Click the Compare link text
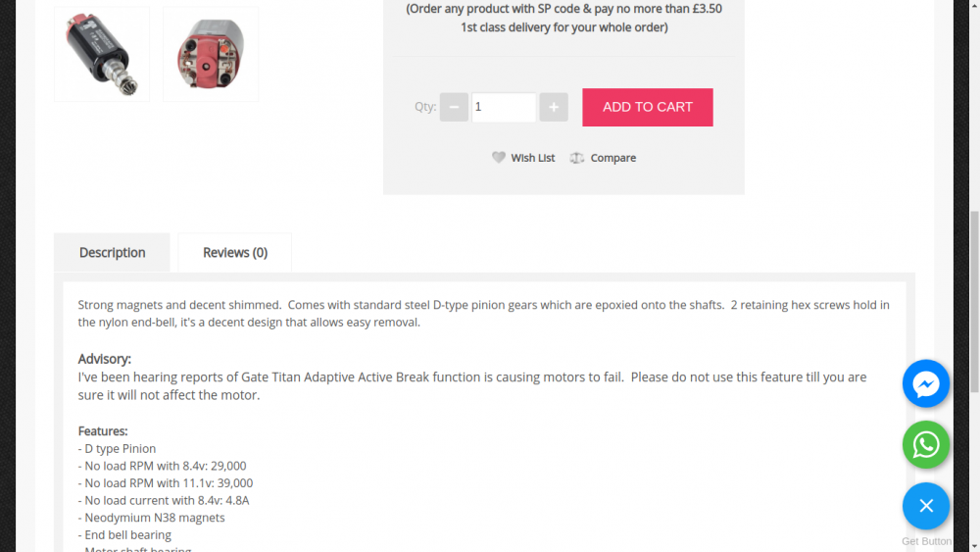 click(613, 158)
